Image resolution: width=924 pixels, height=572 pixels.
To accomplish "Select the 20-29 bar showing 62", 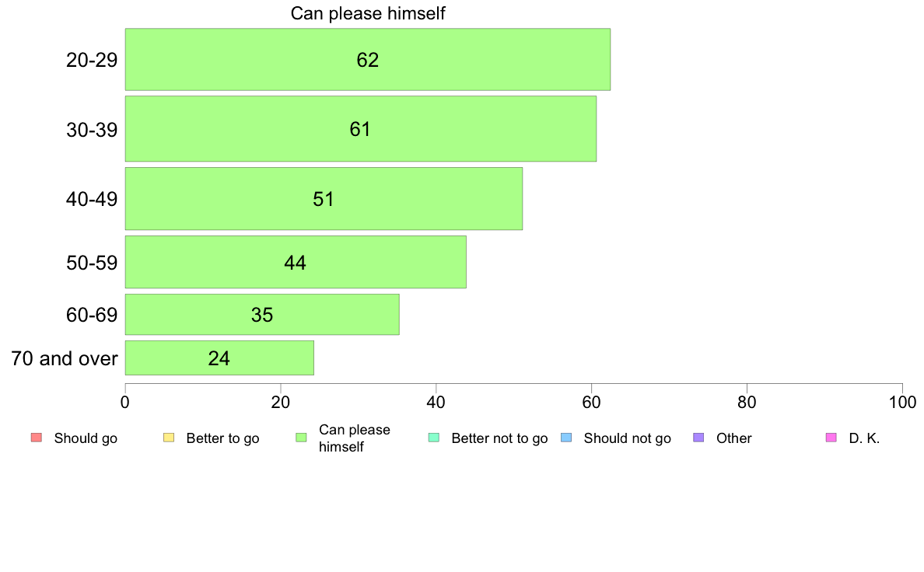I will click(x=367, y=60).
